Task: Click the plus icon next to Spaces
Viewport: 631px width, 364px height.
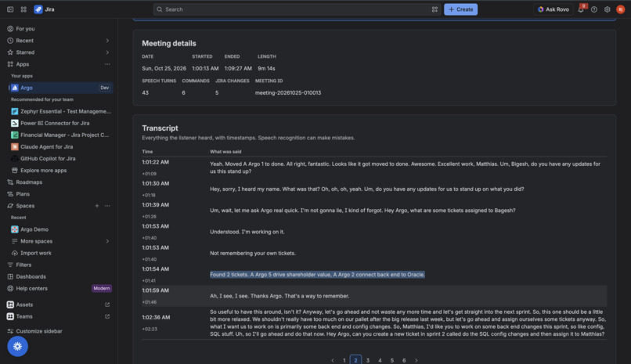Action: 97,206
